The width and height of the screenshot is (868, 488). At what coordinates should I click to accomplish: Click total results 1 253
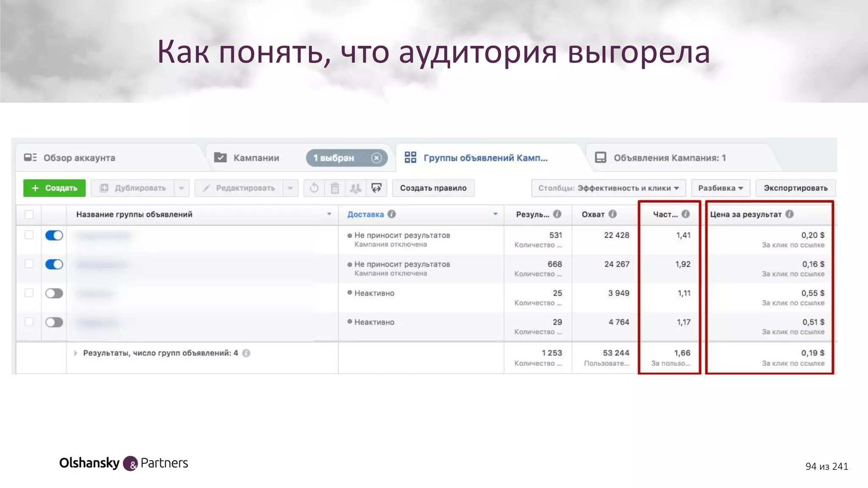pos(551,353)
